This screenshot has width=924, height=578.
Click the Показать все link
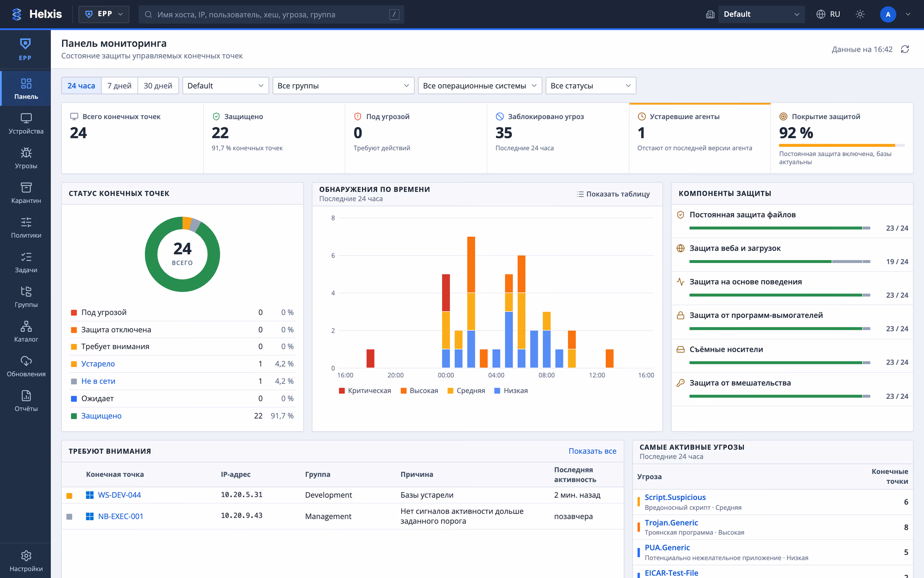(592, 451)
